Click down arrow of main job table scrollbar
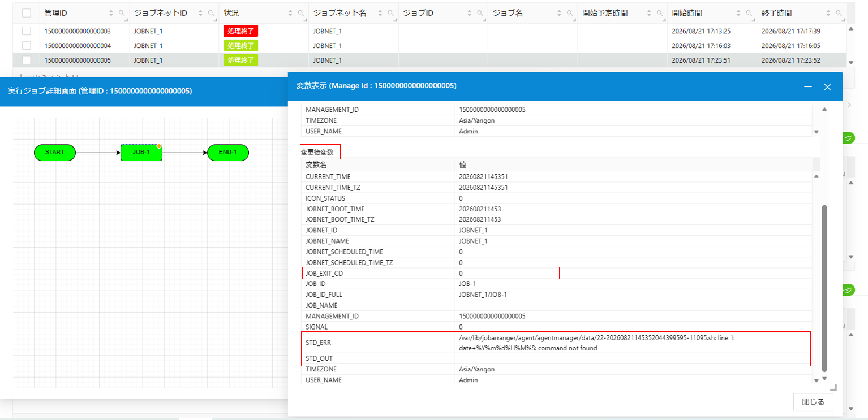Image resolution: width=868 pixels, height=420 pixels. pyautogui.click(x=851, y=62)
